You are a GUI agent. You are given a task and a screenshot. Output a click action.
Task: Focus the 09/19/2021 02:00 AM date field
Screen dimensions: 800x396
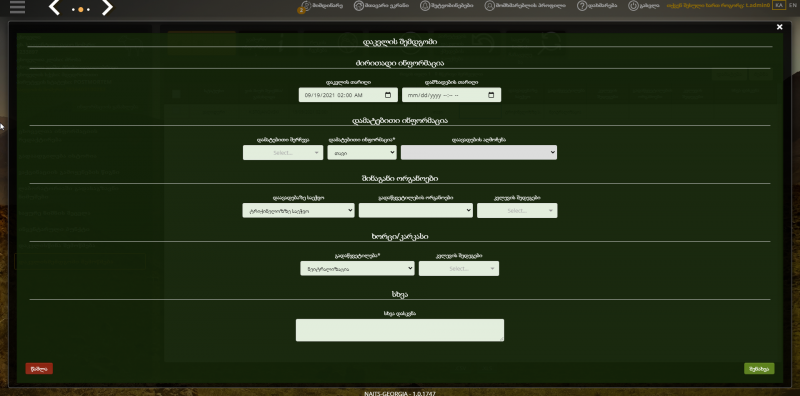(x=348, y=95)
